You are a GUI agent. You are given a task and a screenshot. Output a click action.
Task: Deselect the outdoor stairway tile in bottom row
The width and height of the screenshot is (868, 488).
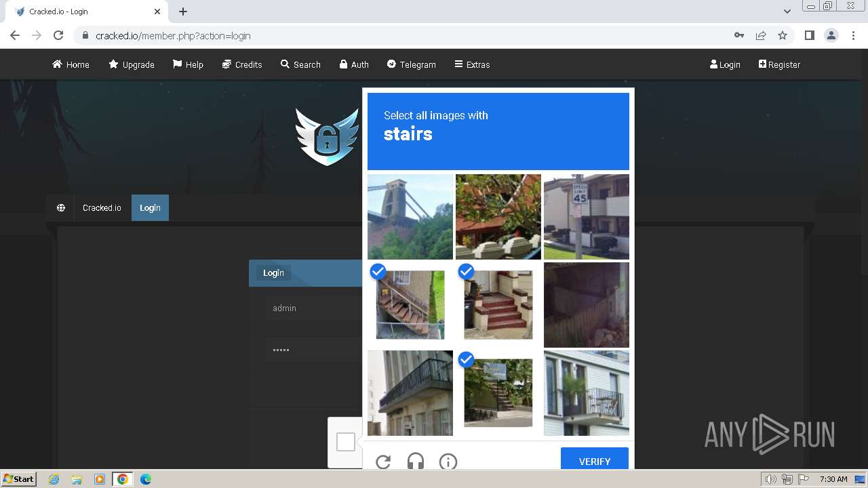pos(498,393)
